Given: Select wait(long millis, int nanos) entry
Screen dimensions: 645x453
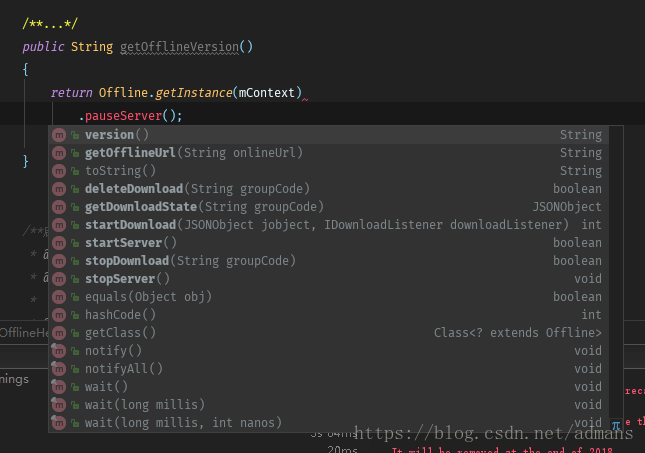Looking at the screenshot, I should coord(328,423).
